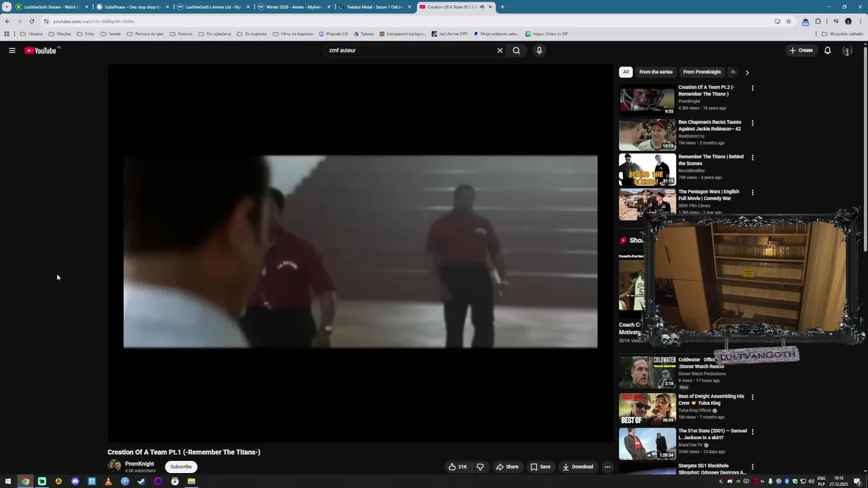Open options for The Pentagon Wars video
This screenshot has width=868, height=488.
pyautogui.click(x=752, y=192)
